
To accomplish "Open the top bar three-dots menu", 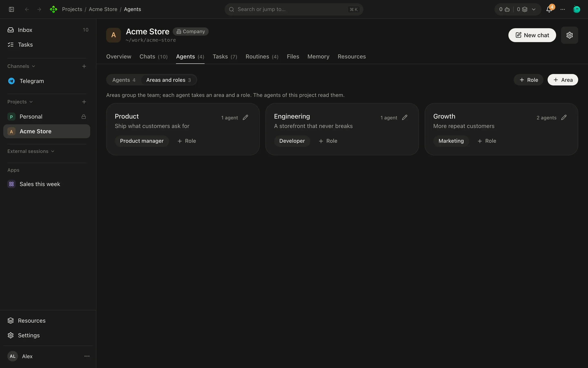I will pyautogui.click(x=563, y=9).
